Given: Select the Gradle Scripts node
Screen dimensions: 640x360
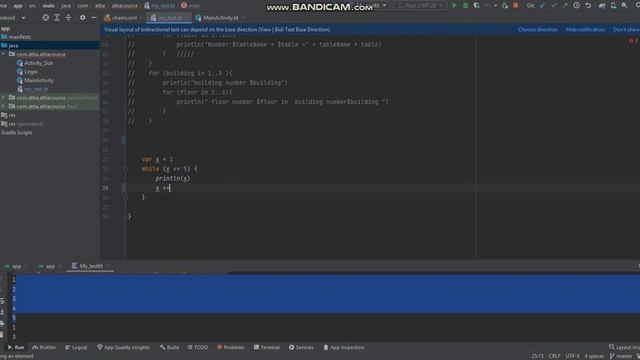Looking at the screenshot, I should 16,133.
